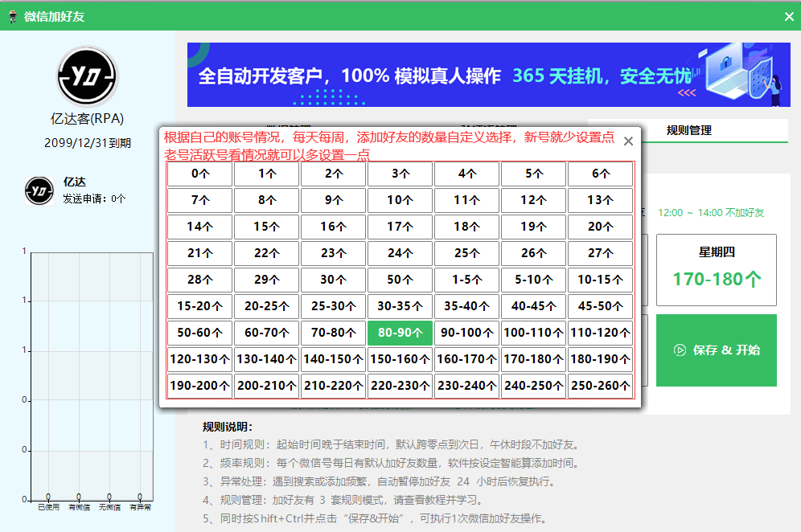Select the 5-10个 range

[533, 280]
